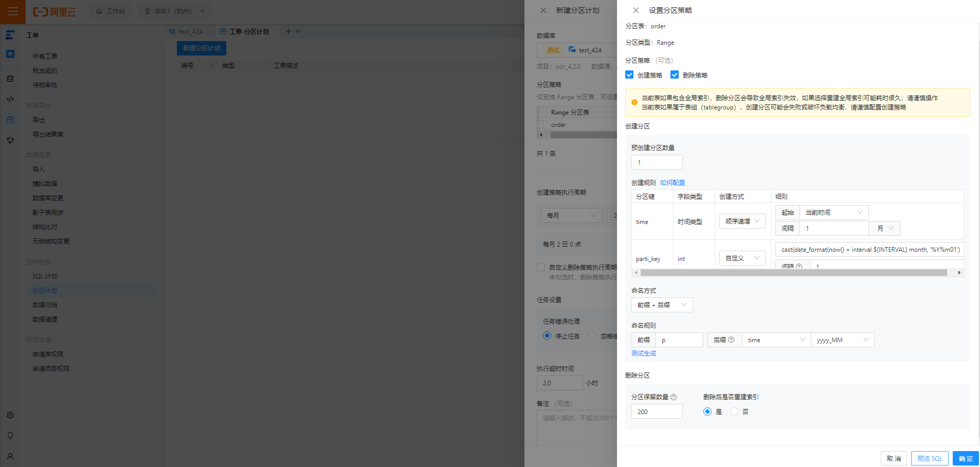The width and height of the screenshot is (980, 467).
Task: Click the 取消 cancel button
Action: pyautogui.click(x=894, y=458)
